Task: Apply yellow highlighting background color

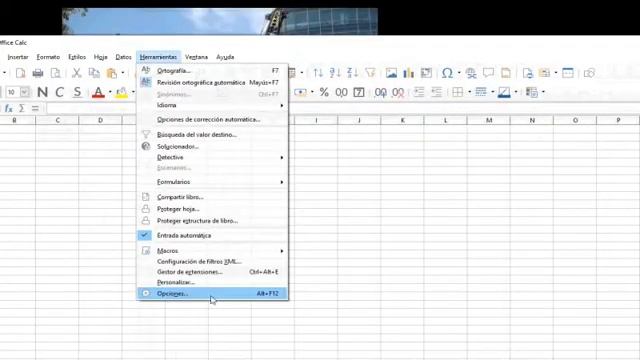Action: [122, 93]
